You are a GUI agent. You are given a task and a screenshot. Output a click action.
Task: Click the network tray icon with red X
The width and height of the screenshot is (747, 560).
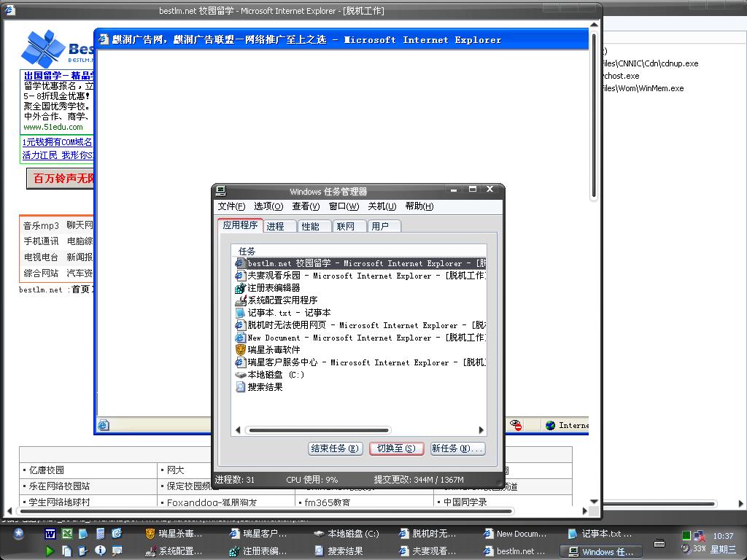pos(699,536)
